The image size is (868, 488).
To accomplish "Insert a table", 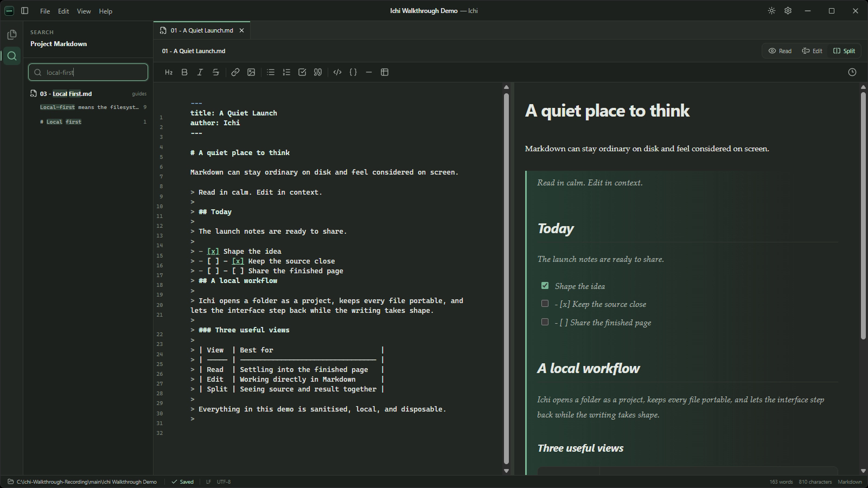I will pos(385,72).
